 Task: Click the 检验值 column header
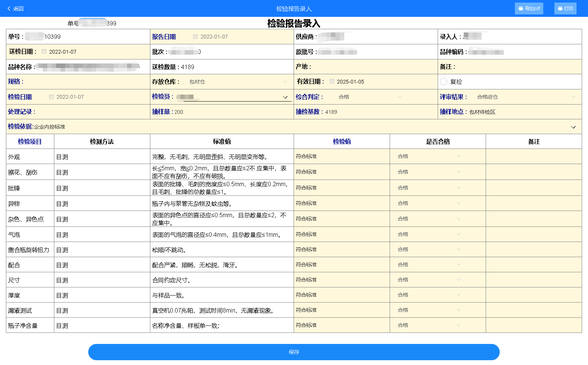point(342,141)
